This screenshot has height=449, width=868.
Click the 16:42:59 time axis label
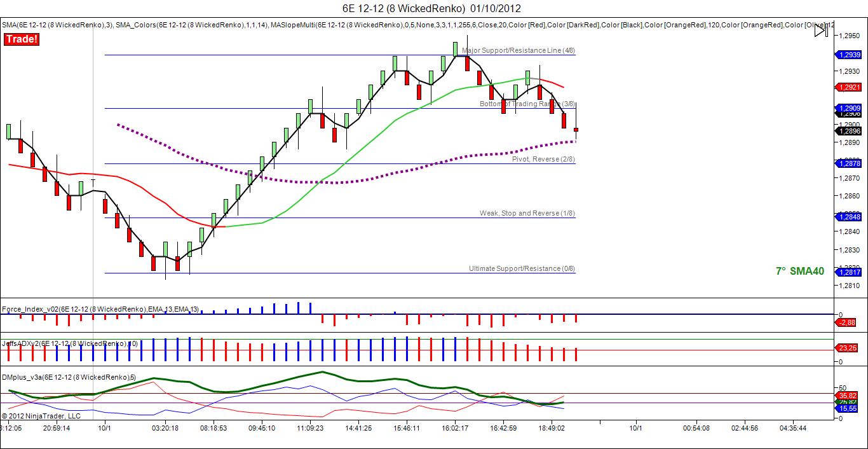(x=502, y=428)
